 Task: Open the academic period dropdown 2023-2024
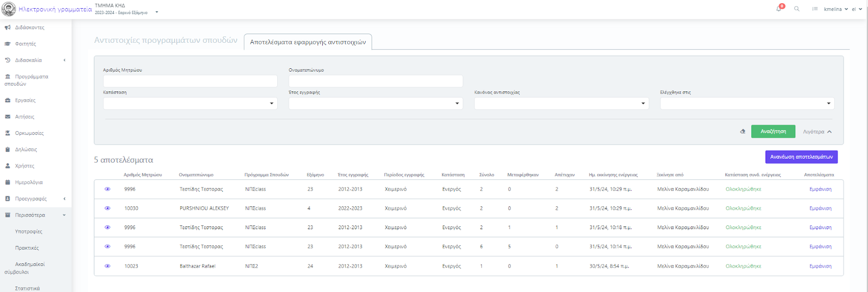[x=126, y=12]
